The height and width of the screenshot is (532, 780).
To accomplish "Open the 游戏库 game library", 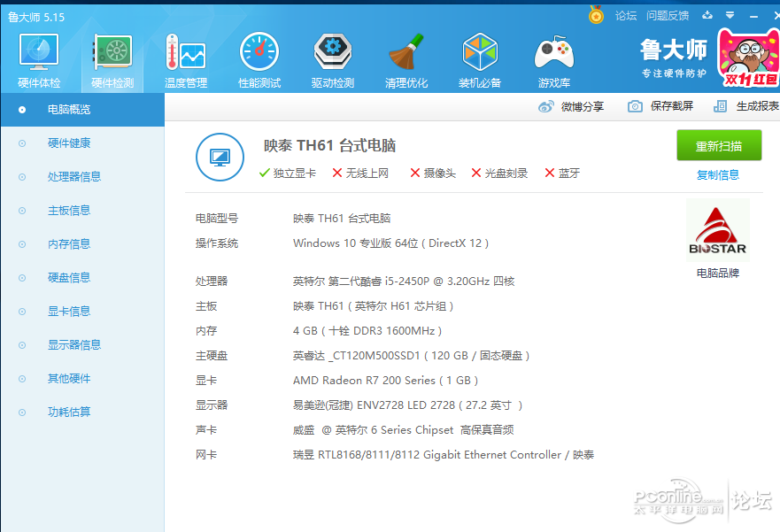I will point(553,61).
